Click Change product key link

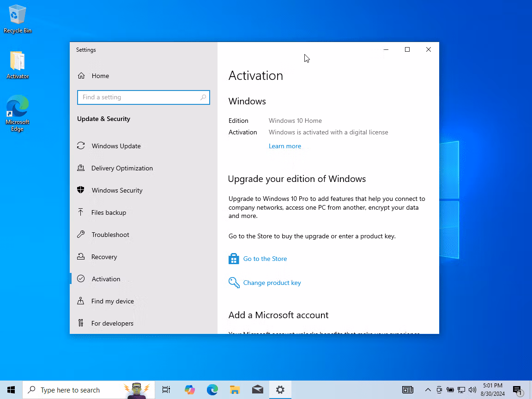click(272, 283)
